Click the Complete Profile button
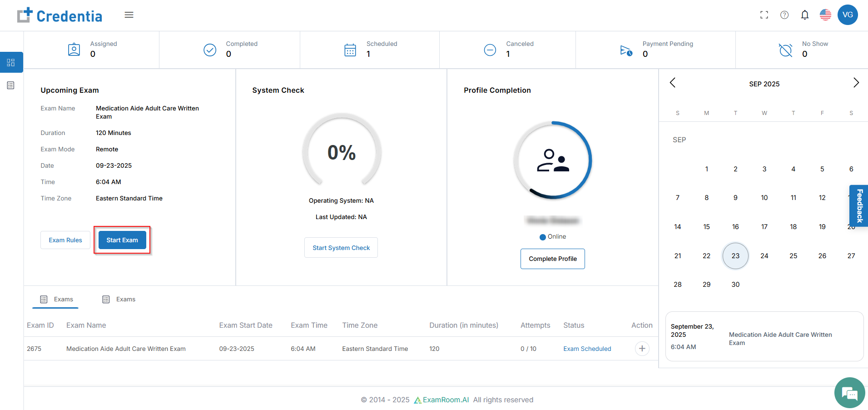 click(x=552, y=259)
